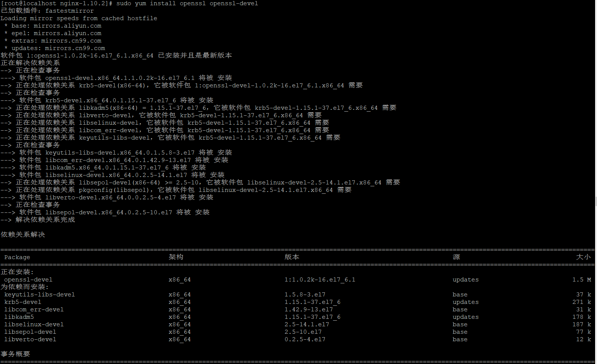Click the '版本' column header
This screenshot has height=364, width=597.
(292, 257)
